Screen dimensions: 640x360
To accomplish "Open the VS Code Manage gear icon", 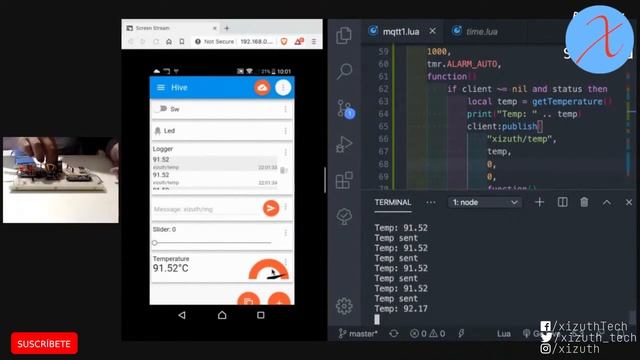I will coord(344,306).
